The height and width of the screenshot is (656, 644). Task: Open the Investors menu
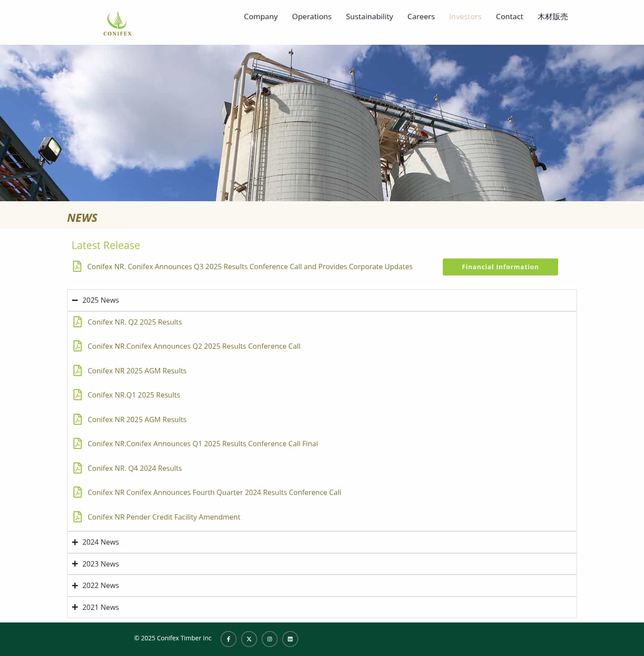465,17
